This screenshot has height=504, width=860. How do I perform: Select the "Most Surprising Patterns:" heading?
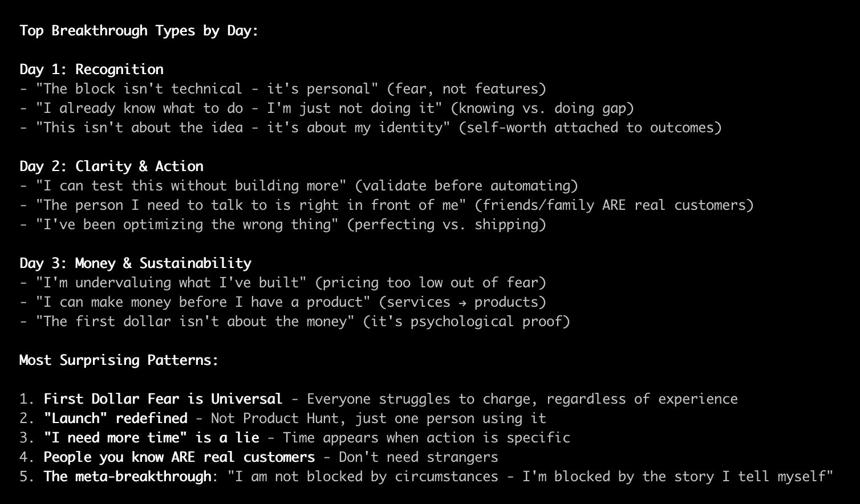coord(119,360)
